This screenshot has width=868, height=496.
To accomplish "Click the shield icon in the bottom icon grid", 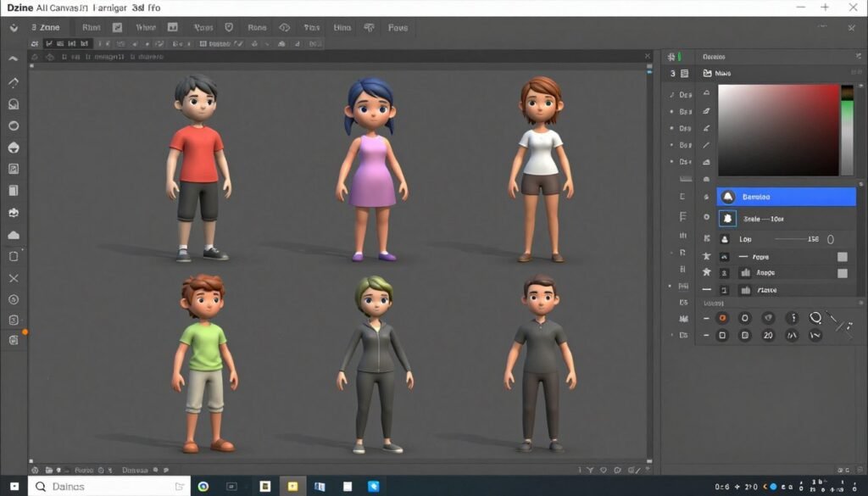I will pos(768,318).
